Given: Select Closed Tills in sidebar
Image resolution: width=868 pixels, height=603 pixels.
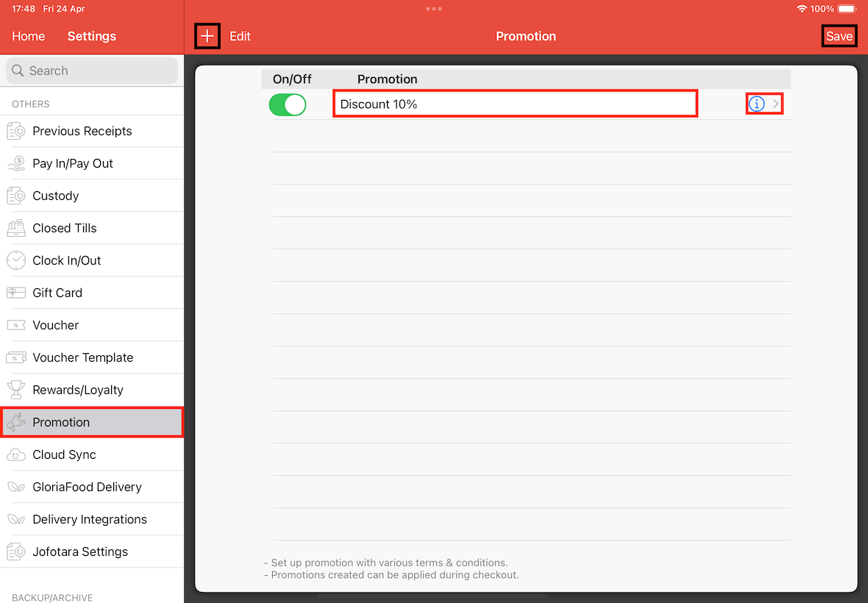Looking at the screenshot, I should (92, 228).
